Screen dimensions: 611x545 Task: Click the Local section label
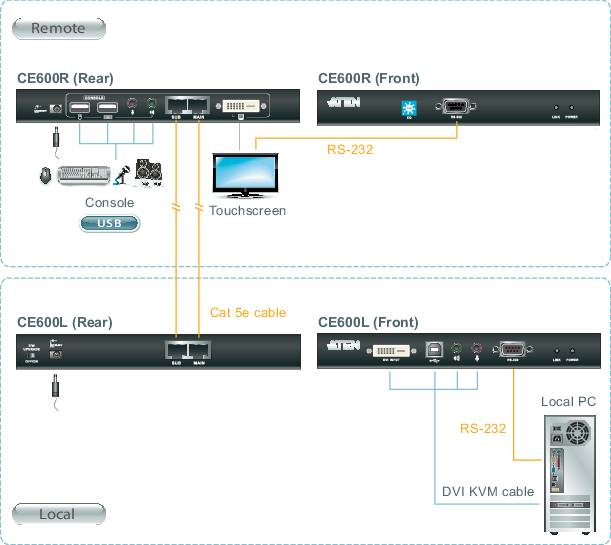[x=57, y=514]
